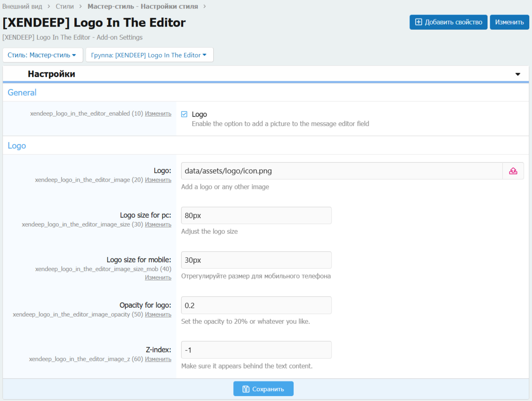Click Изменить link for image_size property

158,225
